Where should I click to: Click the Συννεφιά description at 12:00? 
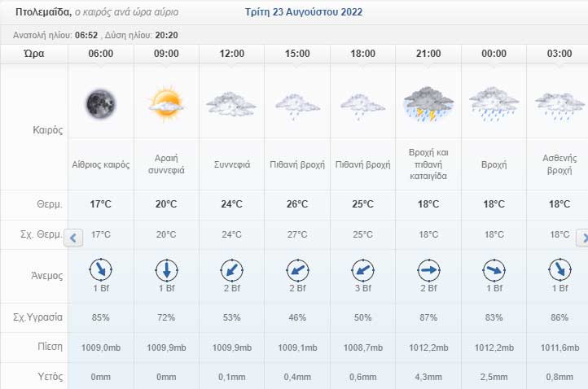(232, 164)
